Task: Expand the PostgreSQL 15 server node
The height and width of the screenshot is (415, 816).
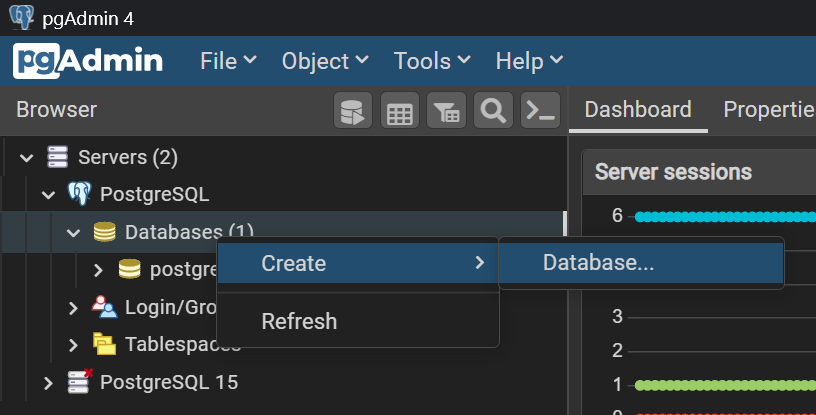Action: pos(49,382)
